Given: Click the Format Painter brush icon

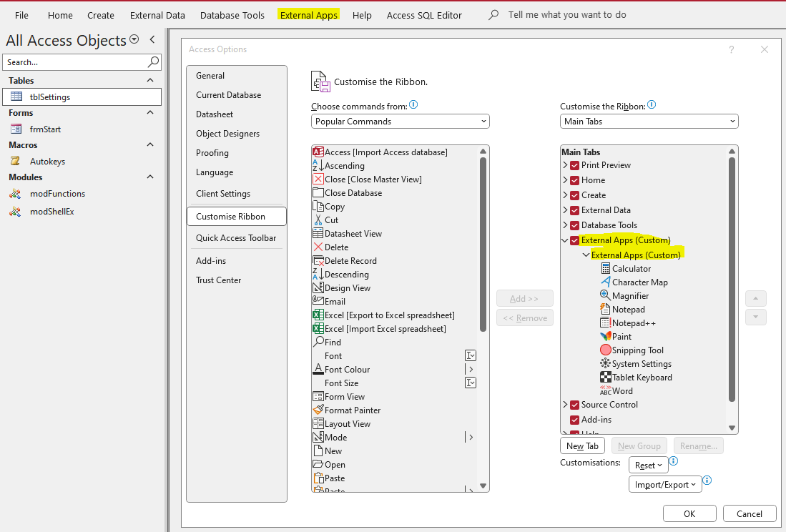Looking at the screenshot, I should tap(318, 409).
